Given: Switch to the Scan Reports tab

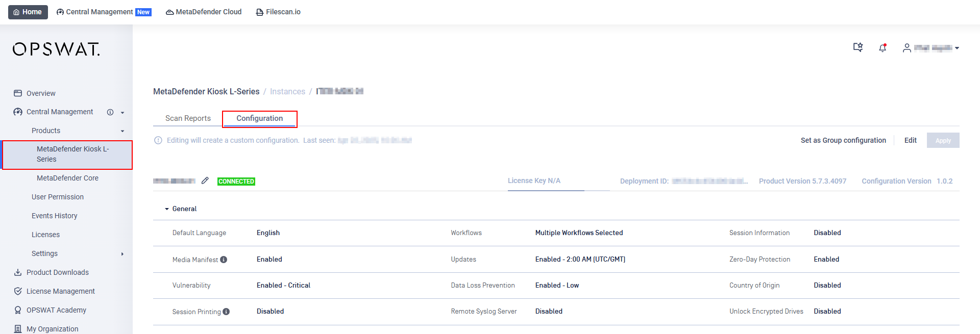Looking at the screenshot, I should pos(188,118).
